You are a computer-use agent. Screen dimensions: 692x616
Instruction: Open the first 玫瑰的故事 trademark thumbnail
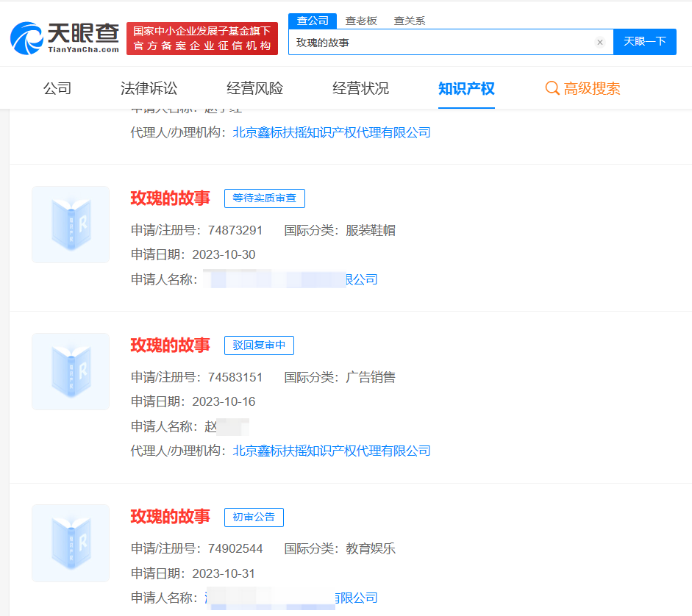coord(70,224)
